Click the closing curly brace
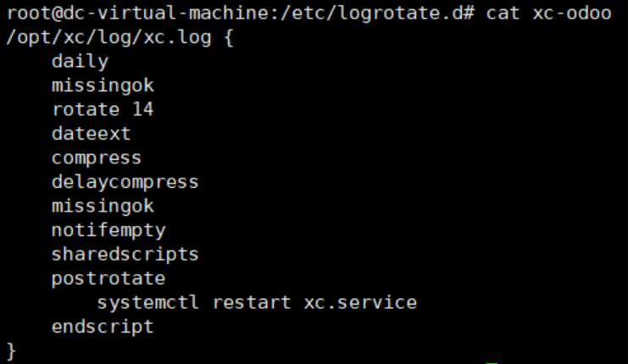Screen dimensions: 628x364 point(11,350)
